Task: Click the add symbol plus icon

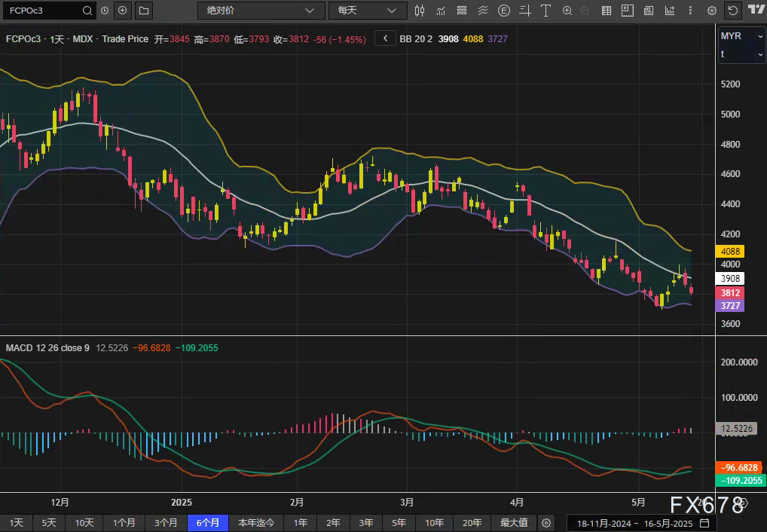Action: pyautogui.click(x=123, y=11)
